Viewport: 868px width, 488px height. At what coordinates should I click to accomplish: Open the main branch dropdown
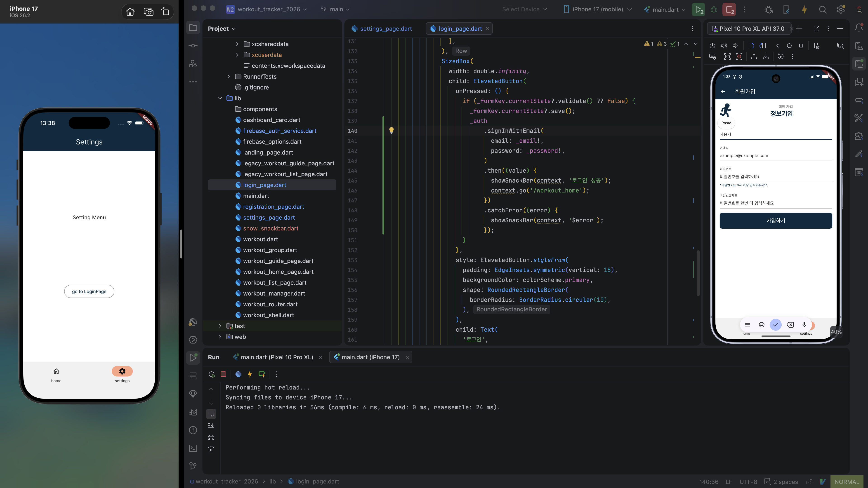(x=335, y=9)
